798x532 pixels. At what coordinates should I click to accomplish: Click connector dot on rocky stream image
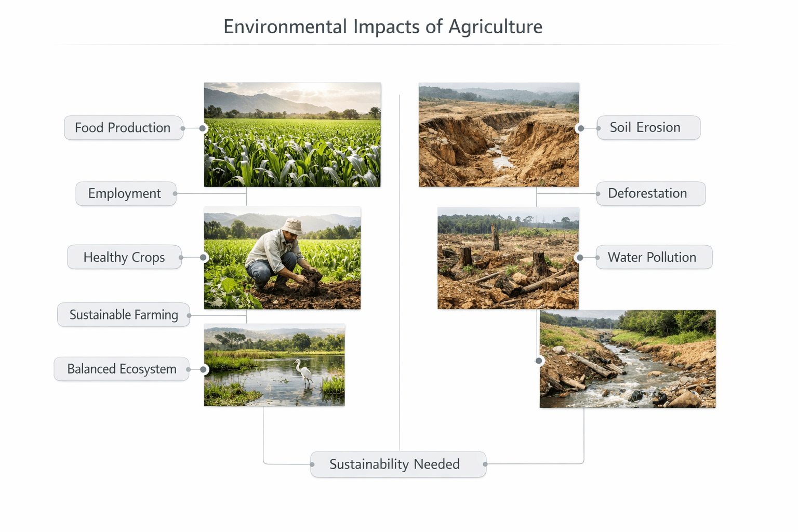(x=539, y=361)
